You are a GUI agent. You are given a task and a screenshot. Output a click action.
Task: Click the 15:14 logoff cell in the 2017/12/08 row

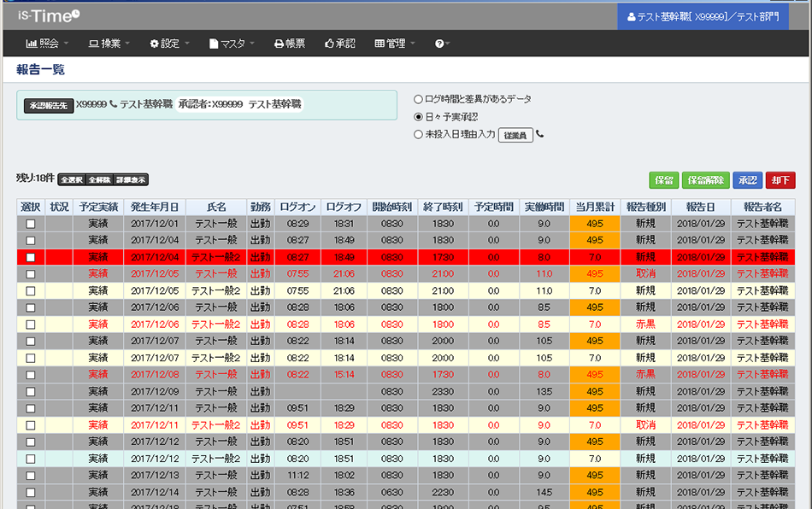coord(344,375)
